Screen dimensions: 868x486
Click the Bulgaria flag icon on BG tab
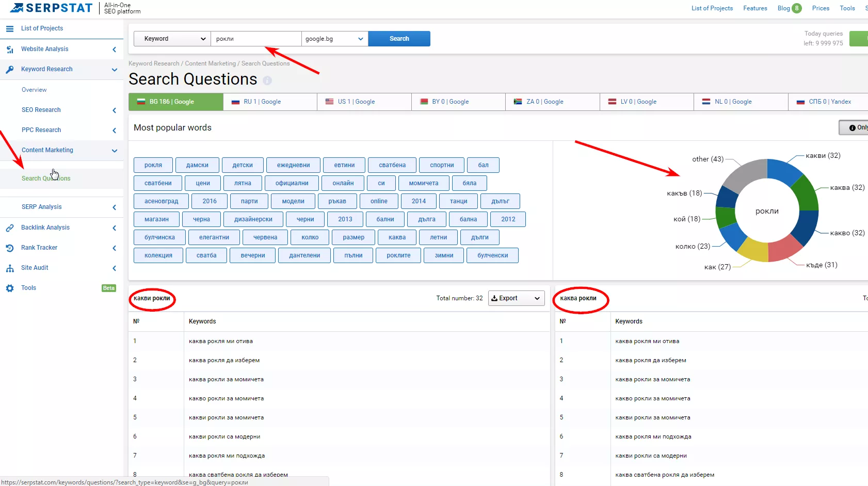coord(141,102)
